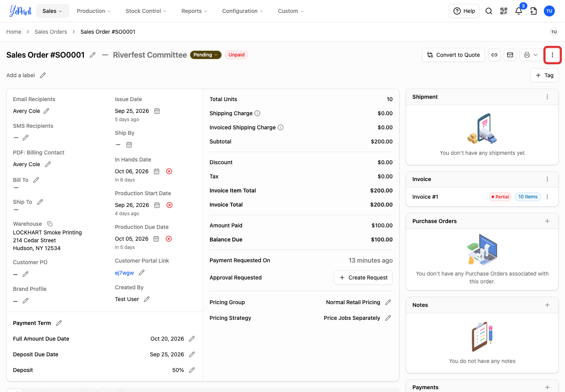565x392 pixels.
Task: Open the search magnifier icon
Action: point(489,11)
